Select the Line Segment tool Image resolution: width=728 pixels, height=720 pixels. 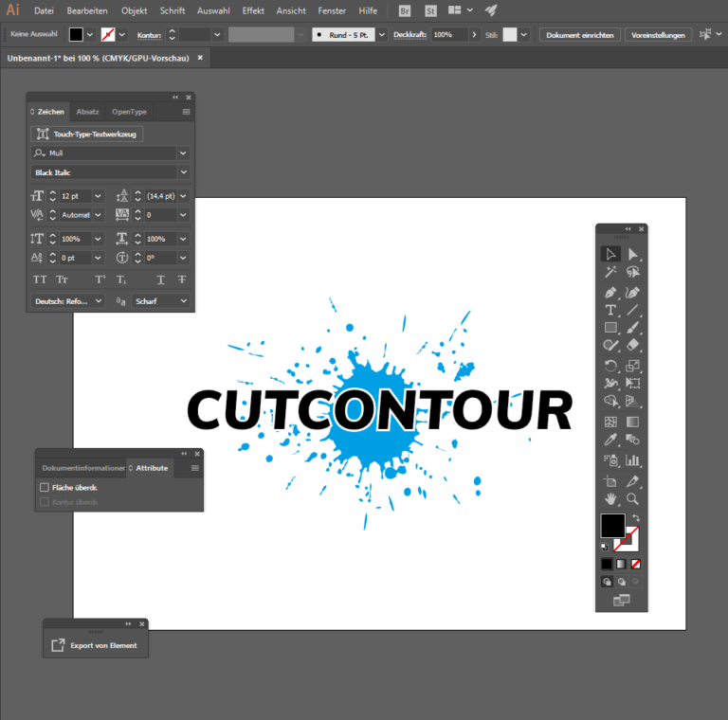[x=632, y=310]
